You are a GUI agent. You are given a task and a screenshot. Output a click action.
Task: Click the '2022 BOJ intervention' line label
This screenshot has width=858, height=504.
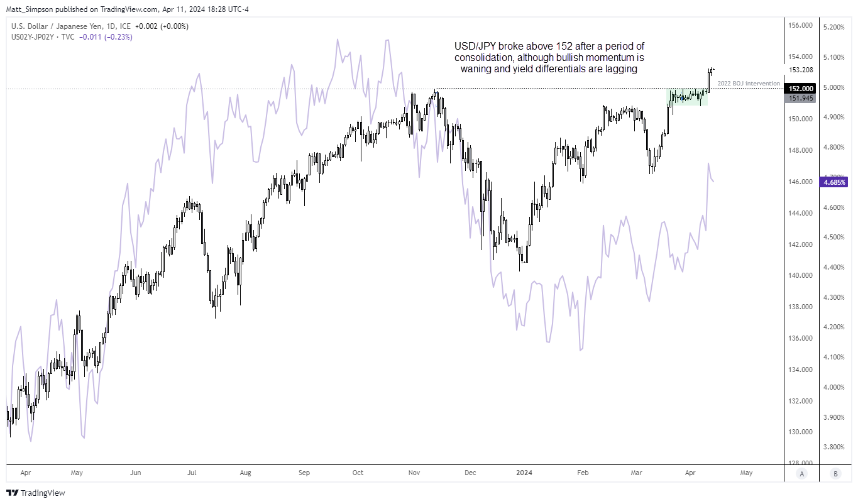[748, 83]
